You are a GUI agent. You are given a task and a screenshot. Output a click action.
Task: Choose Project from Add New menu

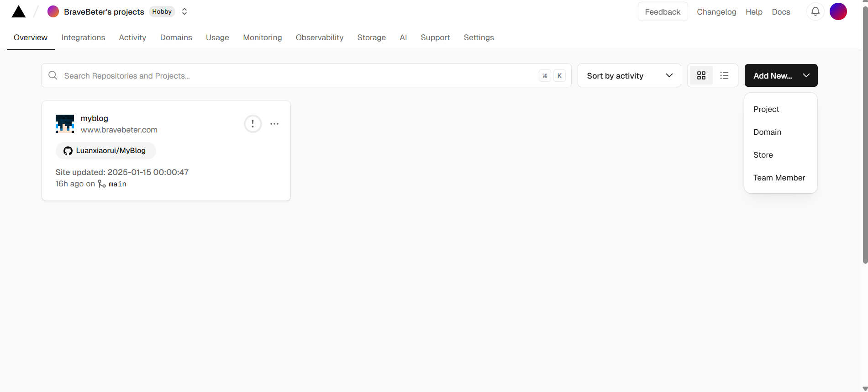coord(781,109)
